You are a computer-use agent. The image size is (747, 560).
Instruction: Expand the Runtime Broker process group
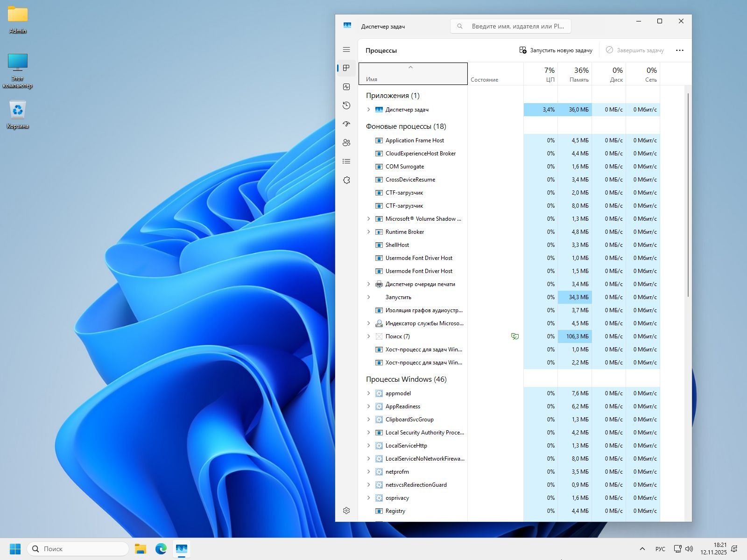(368, 232)
